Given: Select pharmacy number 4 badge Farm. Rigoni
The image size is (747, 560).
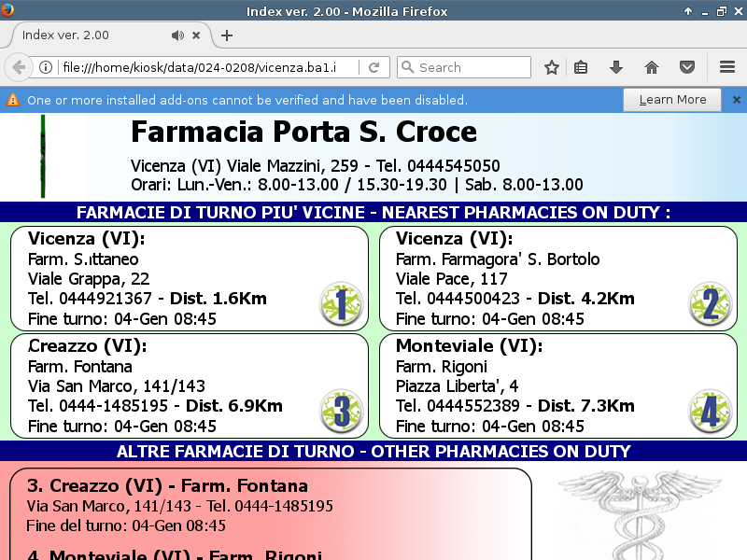Looking at the screenshot, I should pyautogui.click(x=710, y=412).
